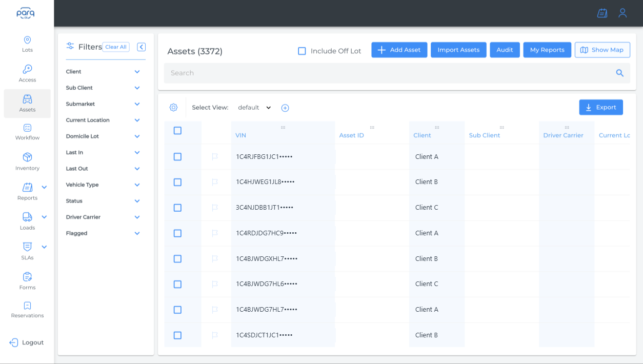Viewport: 643px width, 364px height.
Task: Sort by the Asset ID column header
Action: [x=351, y=135]
